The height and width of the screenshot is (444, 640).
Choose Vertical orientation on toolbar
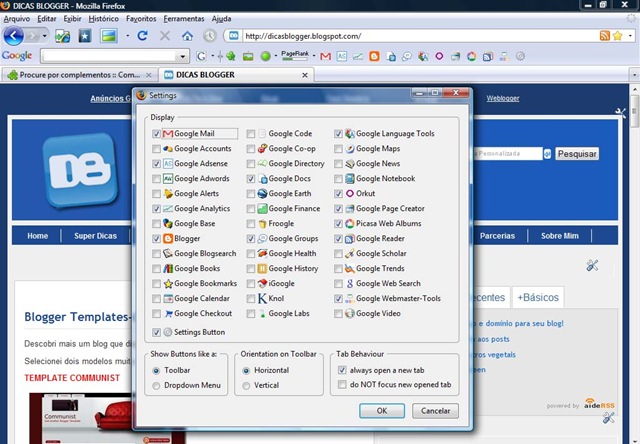tap(247, 385)
